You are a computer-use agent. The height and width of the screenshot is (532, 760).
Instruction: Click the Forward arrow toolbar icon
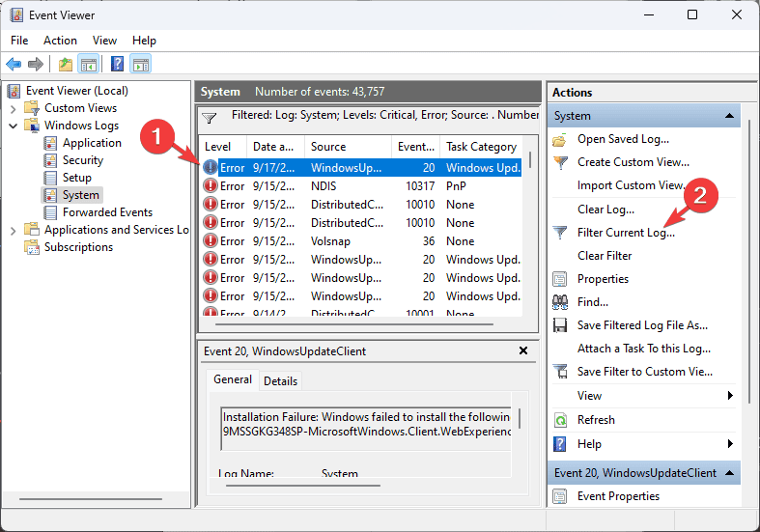point(36,64)
